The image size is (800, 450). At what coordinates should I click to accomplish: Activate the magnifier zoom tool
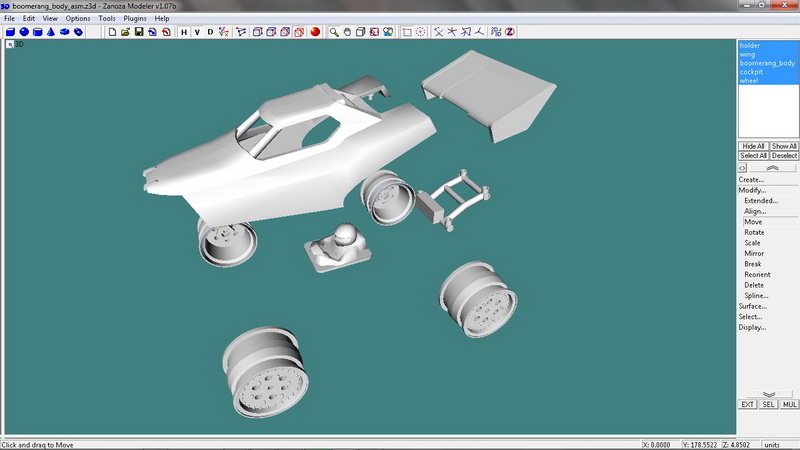click(x=334, y=32)
